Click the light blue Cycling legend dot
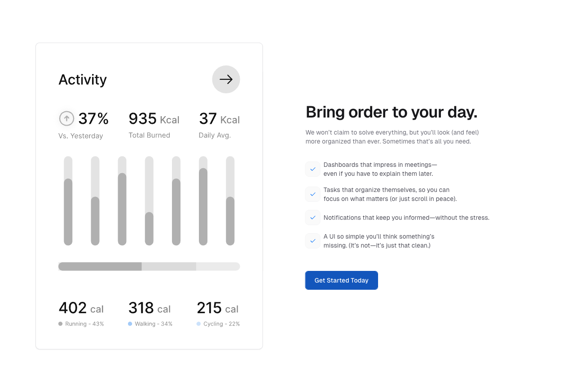The height and width of the screenshot is (392, 568). (x=198, y=324)
